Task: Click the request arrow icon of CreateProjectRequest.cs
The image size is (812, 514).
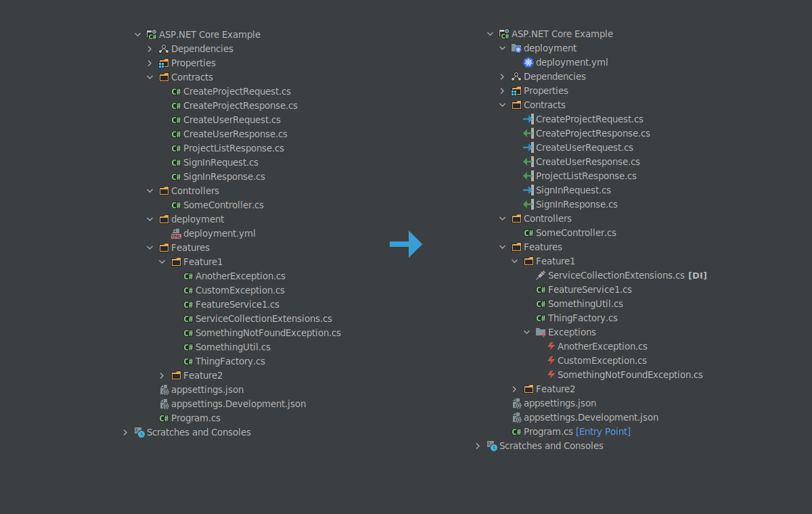Action: tap(528, 119)
